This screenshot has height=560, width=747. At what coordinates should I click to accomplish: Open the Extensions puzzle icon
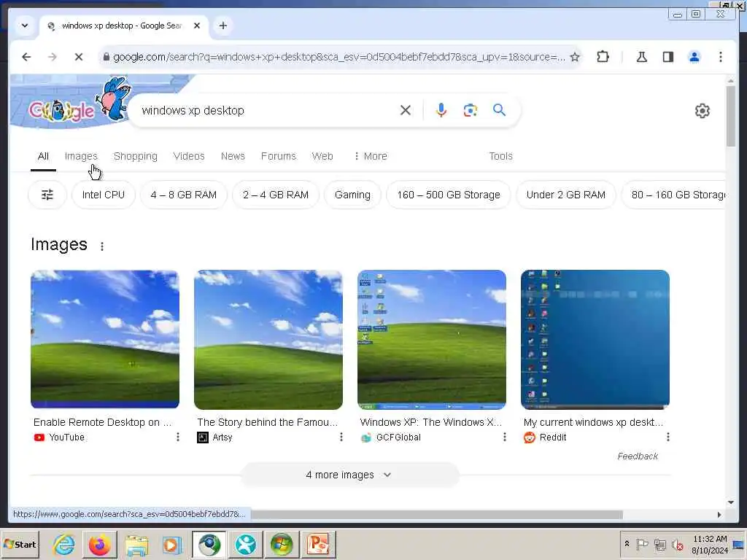coord(603,57)
